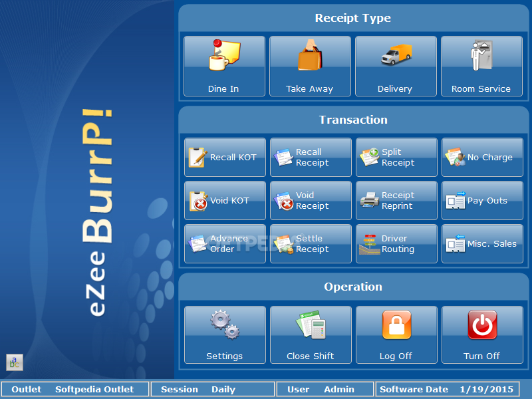Open Driver Routing
The height and width of the screenshot is (399, 532).
coord(396,243)
